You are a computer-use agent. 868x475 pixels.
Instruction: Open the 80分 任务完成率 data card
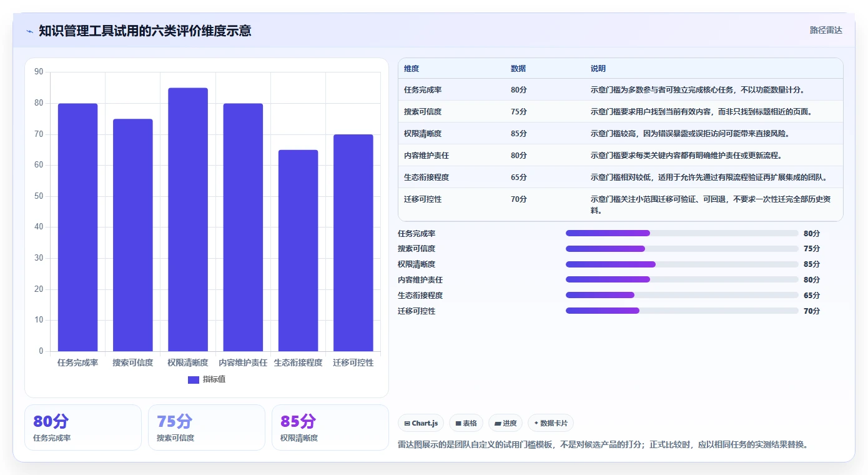(83, 427)
